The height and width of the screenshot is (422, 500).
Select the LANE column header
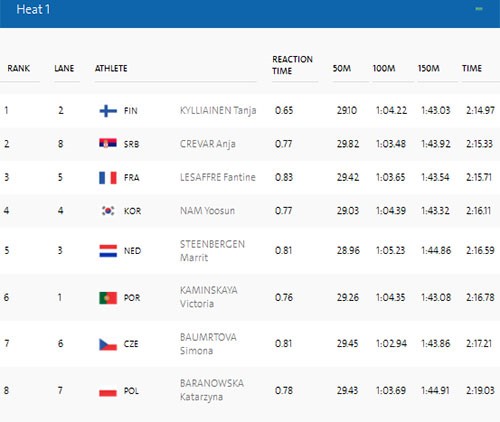point(64,68)
